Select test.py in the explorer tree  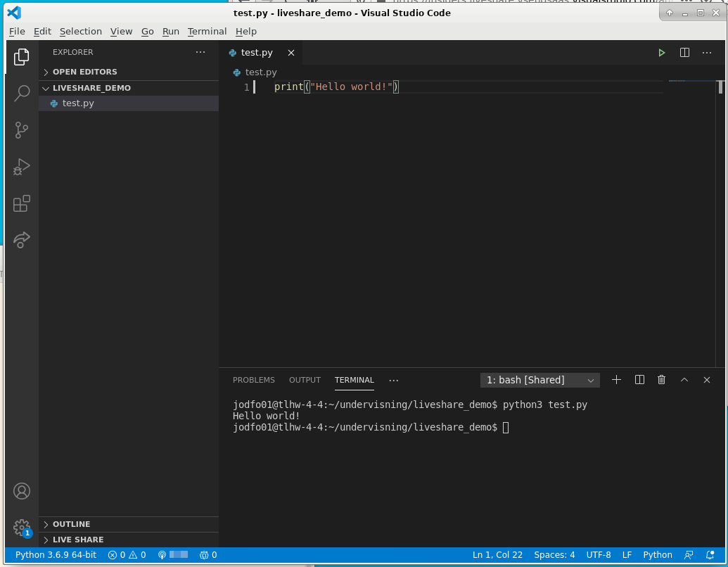click(129, 103)
